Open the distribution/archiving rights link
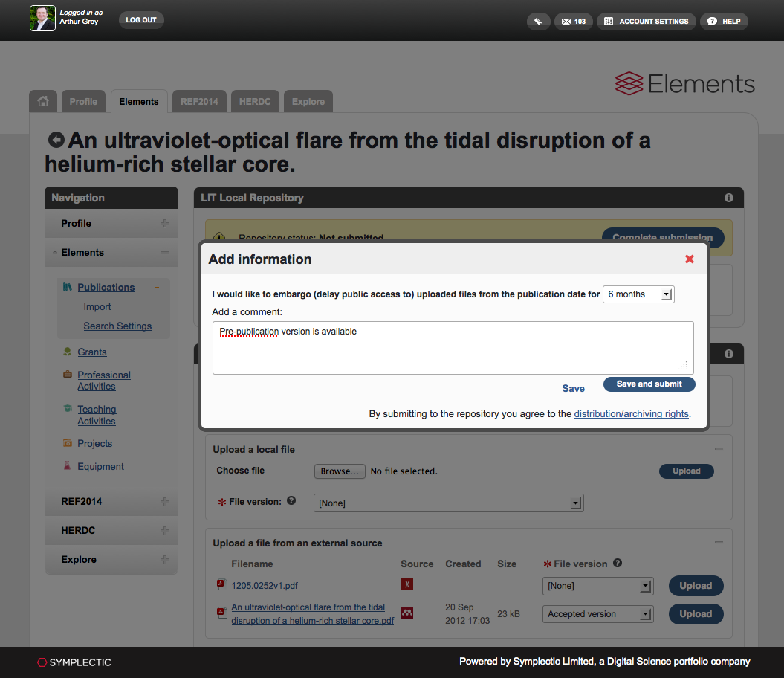 click(631, 414)
